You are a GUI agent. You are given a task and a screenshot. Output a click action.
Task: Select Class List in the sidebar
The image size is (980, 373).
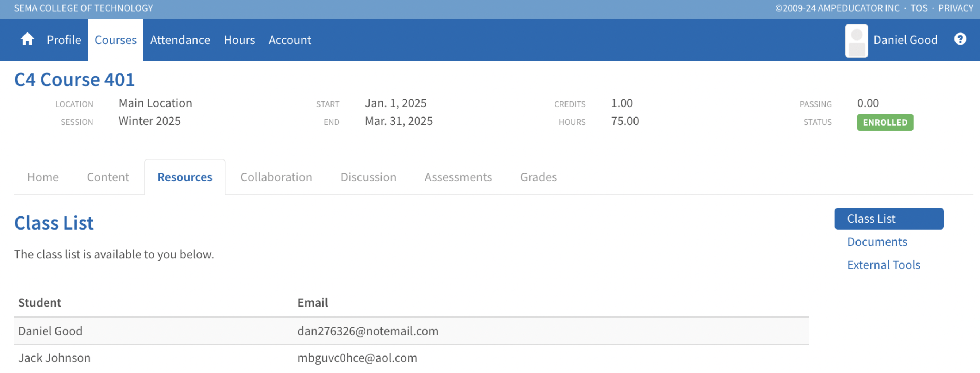pos(888,219)
